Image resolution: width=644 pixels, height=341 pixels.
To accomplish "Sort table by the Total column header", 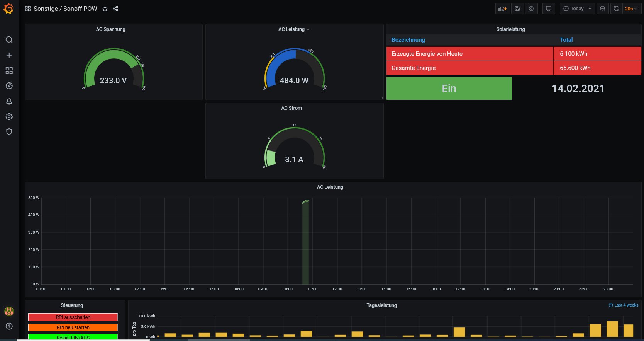I will (566, 40).
